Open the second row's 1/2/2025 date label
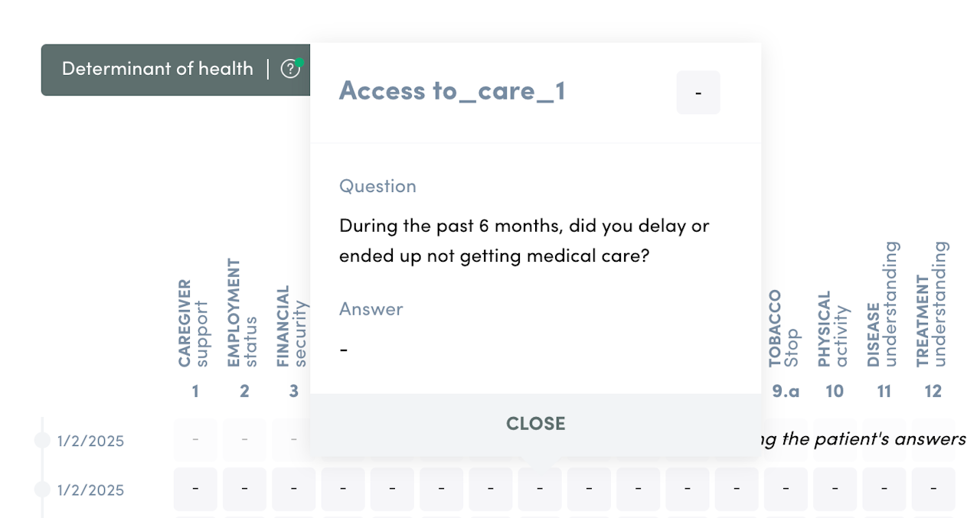The width and height of the screenshot is (980, 518). point(90,490)
